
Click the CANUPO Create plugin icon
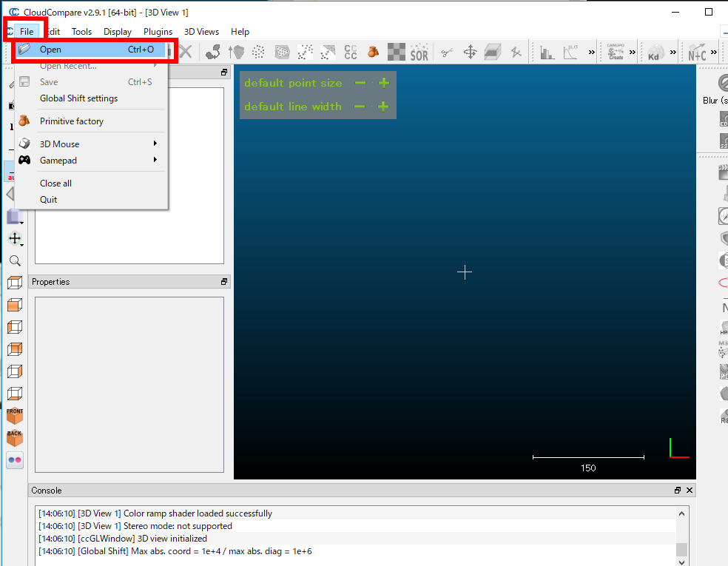coord(616,52)
